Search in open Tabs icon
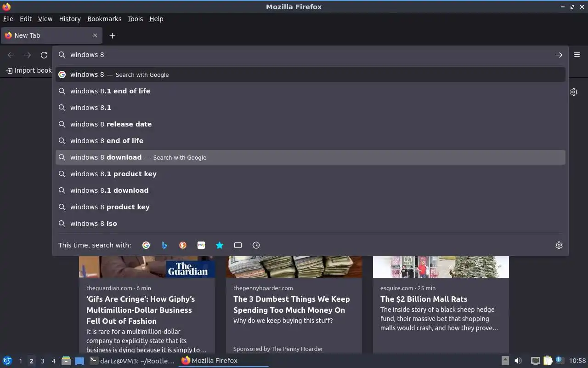 click(238, 245)
